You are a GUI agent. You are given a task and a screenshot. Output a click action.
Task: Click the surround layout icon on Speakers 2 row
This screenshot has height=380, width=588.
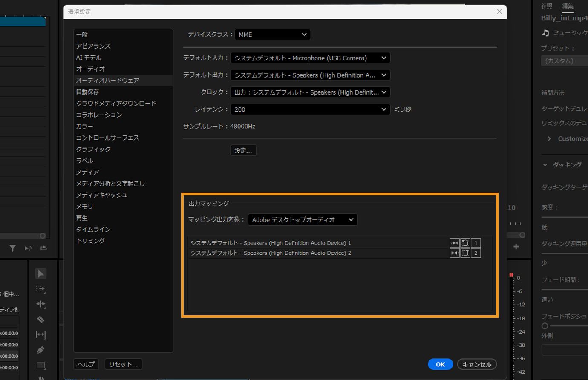tap(465, 253)
